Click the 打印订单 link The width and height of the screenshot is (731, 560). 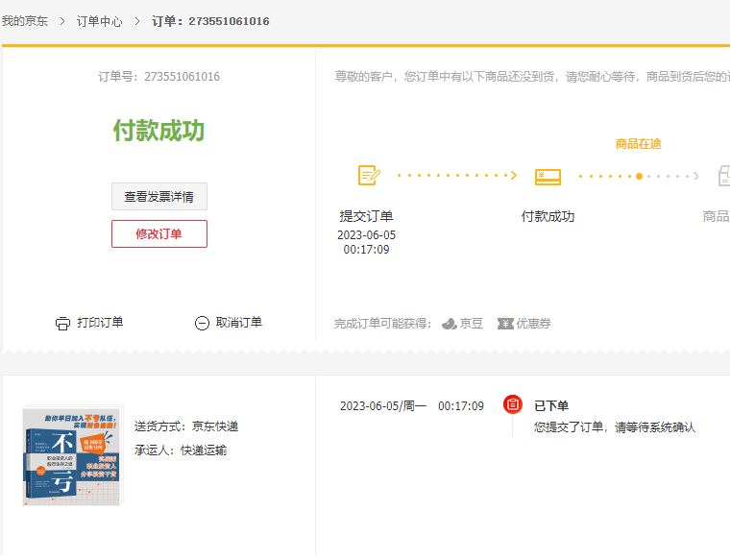coord(100,323)
